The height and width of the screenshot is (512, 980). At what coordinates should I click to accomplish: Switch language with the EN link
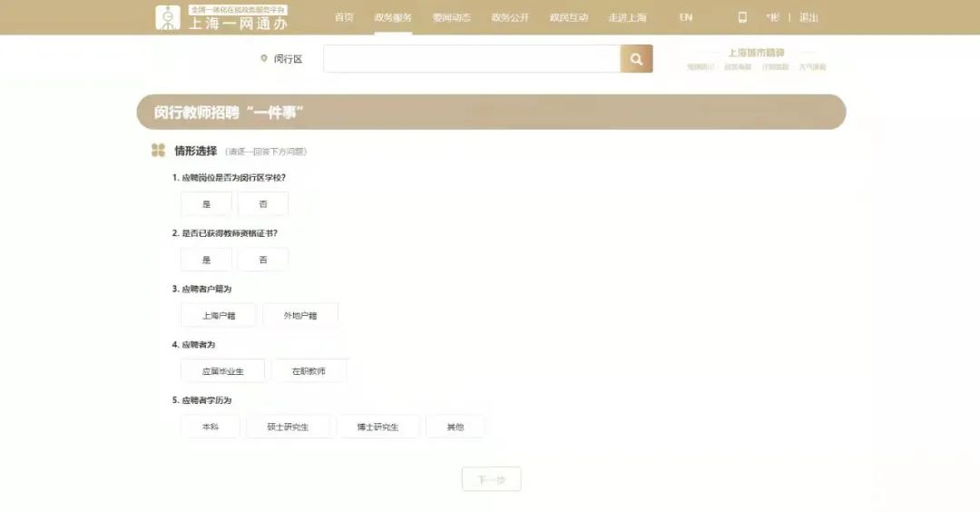686,17
